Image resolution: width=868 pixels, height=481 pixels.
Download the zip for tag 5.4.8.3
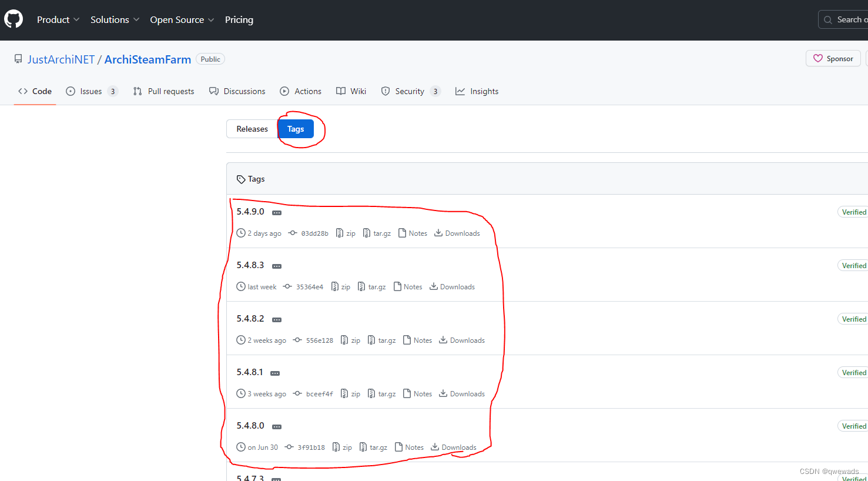pos(341,287)
